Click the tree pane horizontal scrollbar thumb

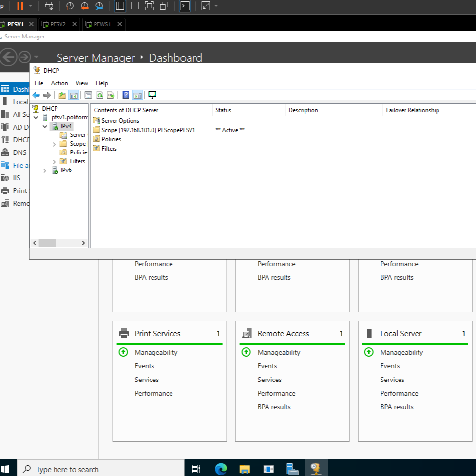(x=47, y=243)
